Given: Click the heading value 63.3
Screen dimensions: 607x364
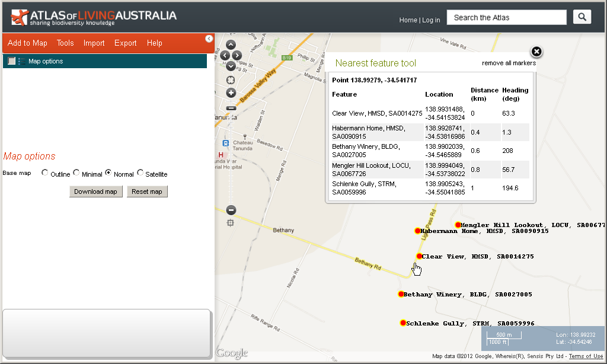Looking at the screenshot, I should pos(508,113).
